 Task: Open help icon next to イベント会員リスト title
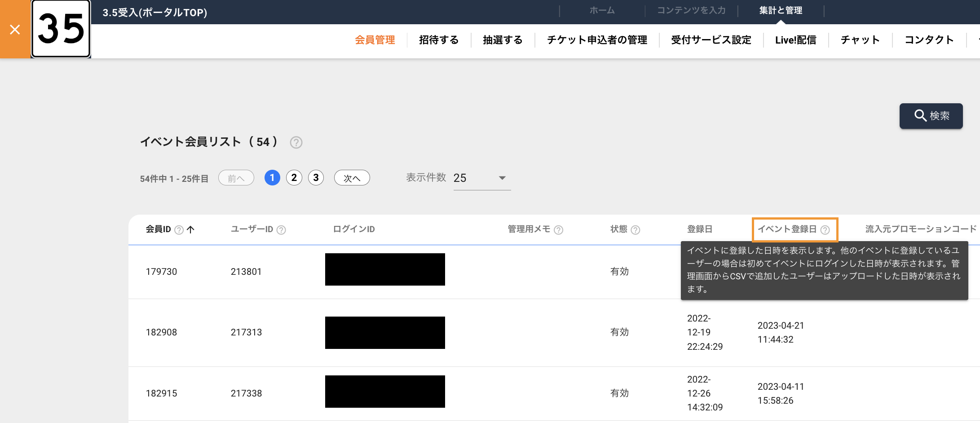296,142
